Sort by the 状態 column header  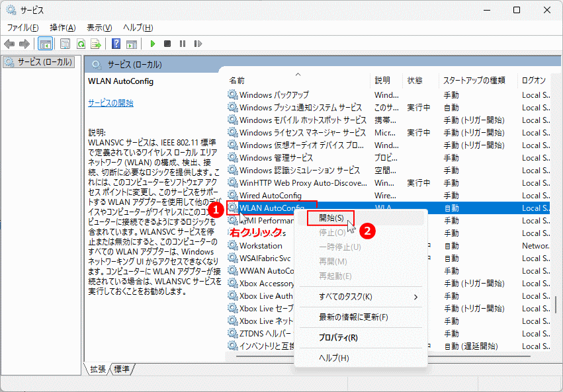pos(420,81)
